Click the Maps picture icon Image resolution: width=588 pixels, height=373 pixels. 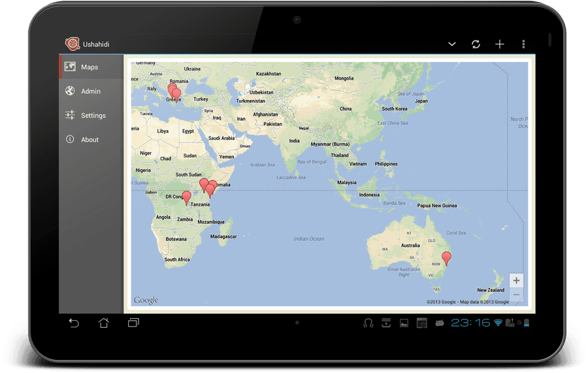coord(70,67)
